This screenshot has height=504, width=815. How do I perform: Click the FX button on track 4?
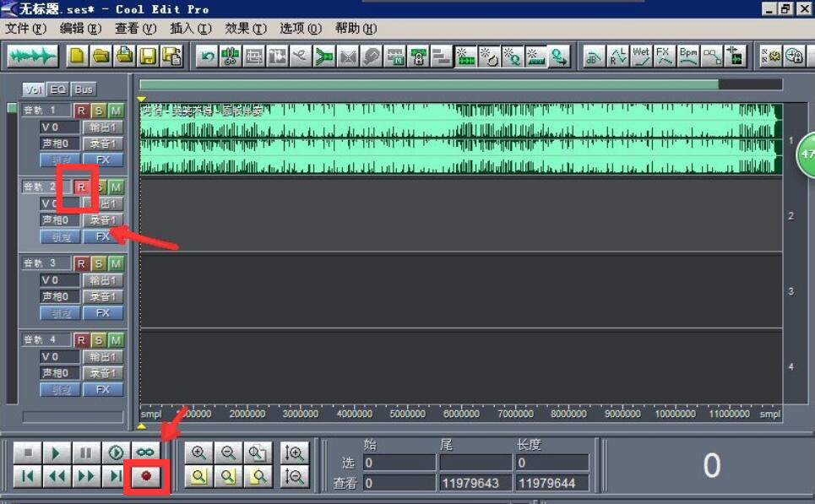[103, 389]
